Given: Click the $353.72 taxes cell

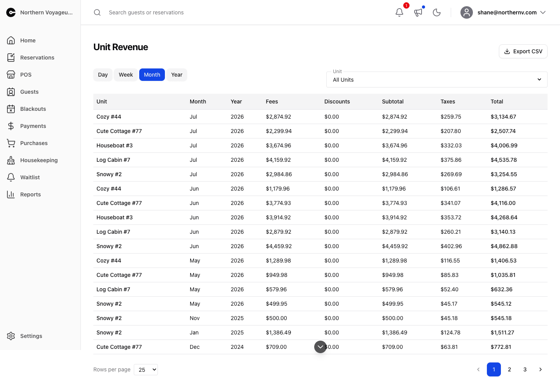Looking at the screenshot, I should tap(451, 217).
